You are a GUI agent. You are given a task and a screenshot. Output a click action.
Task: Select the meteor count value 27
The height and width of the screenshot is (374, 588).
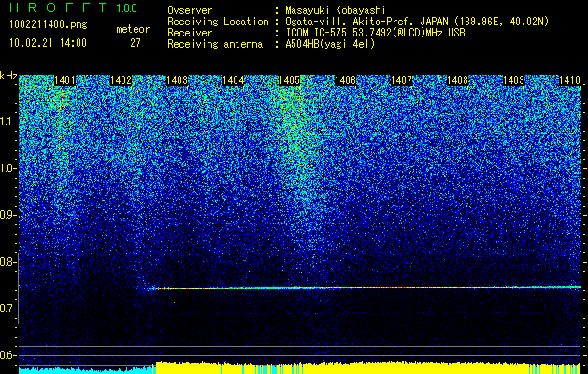click(136, 43)
